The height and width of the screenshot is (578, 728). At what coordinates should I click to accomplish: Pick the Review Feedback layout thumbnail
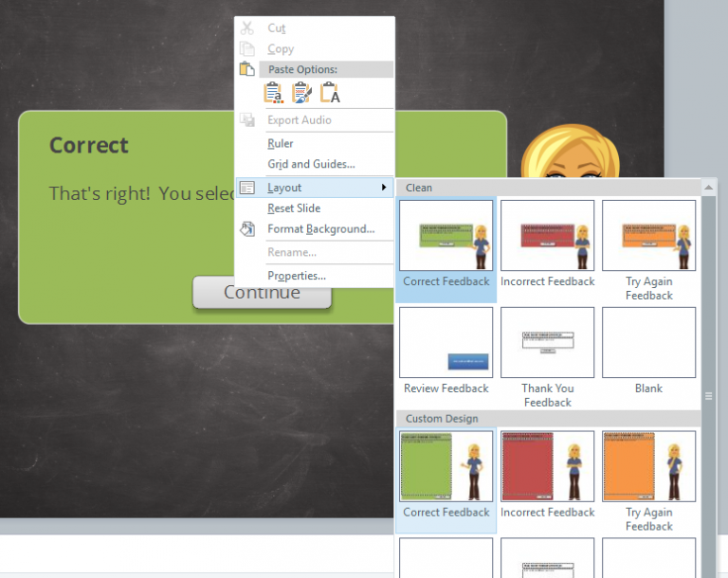pos(446,343)
